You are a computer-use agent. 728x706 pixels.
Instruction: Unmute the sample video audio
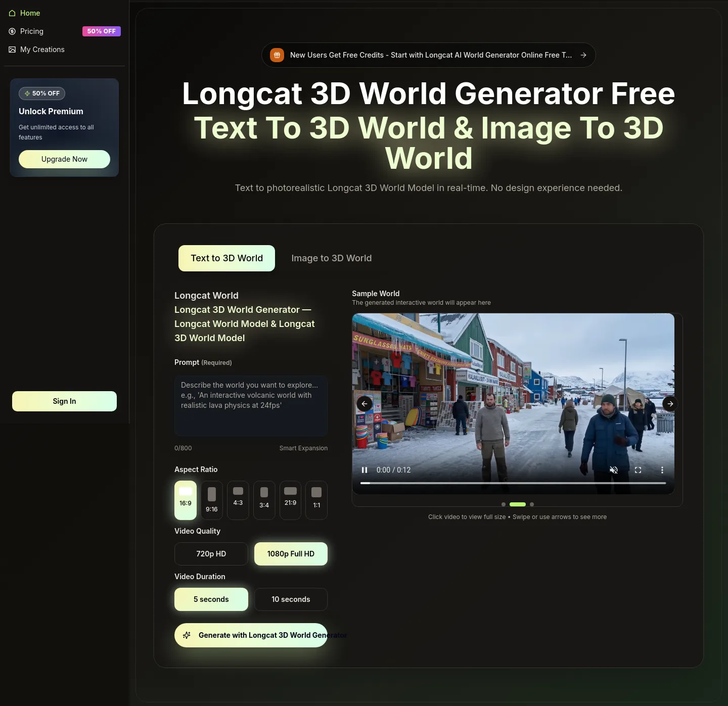click(614, 470)
